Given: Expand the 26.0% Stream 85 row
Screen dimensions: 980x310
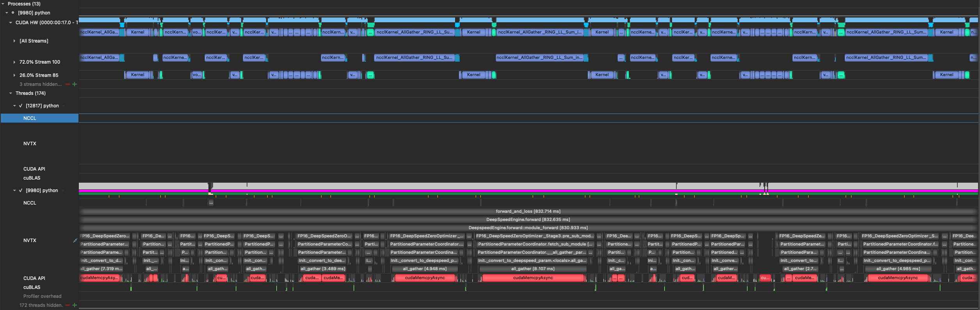Looking at the screenshot, I should click(x=14, y=75).
